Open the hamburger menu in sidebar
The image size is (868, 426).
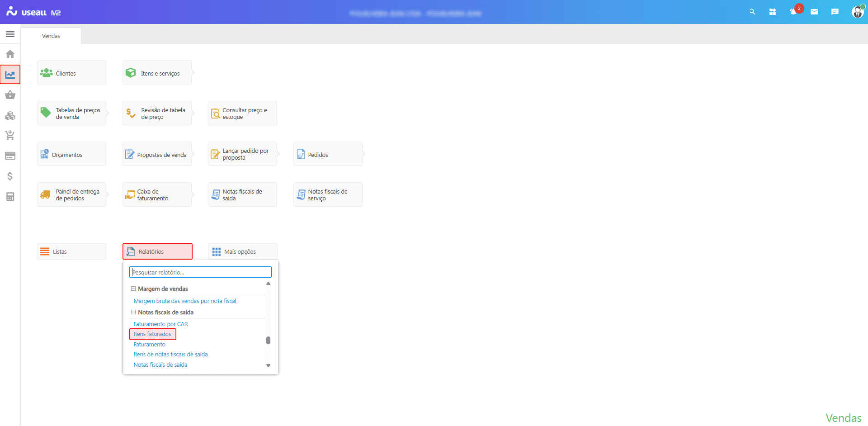tap(10, 34)
